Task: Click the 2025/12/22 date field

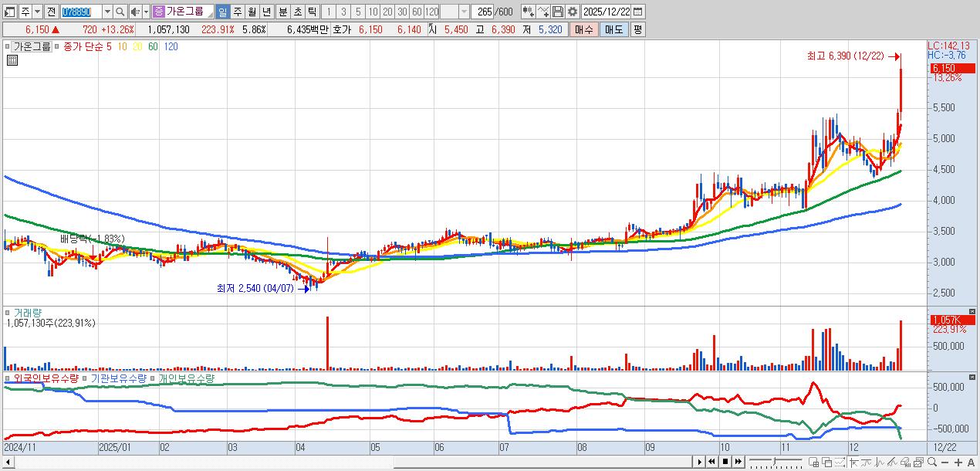Action: click(607, 12)
